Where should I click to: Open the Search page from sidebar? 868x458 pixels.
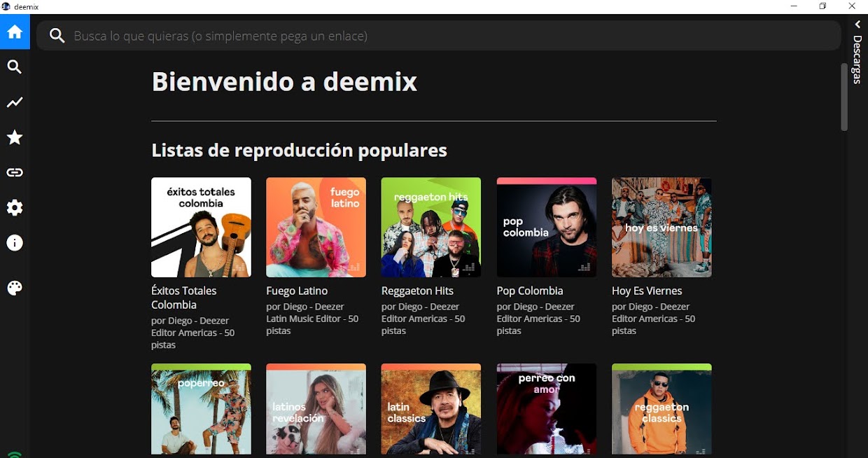15,67
